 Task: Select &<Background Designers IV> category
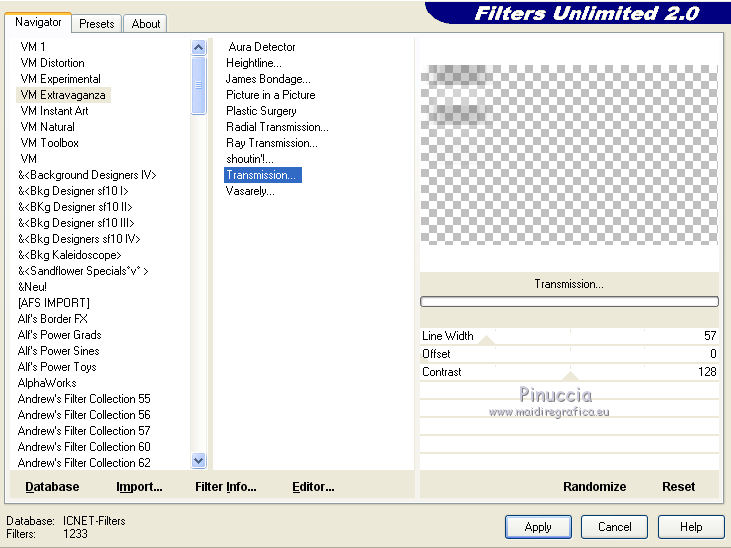click(x=87, y=175)
